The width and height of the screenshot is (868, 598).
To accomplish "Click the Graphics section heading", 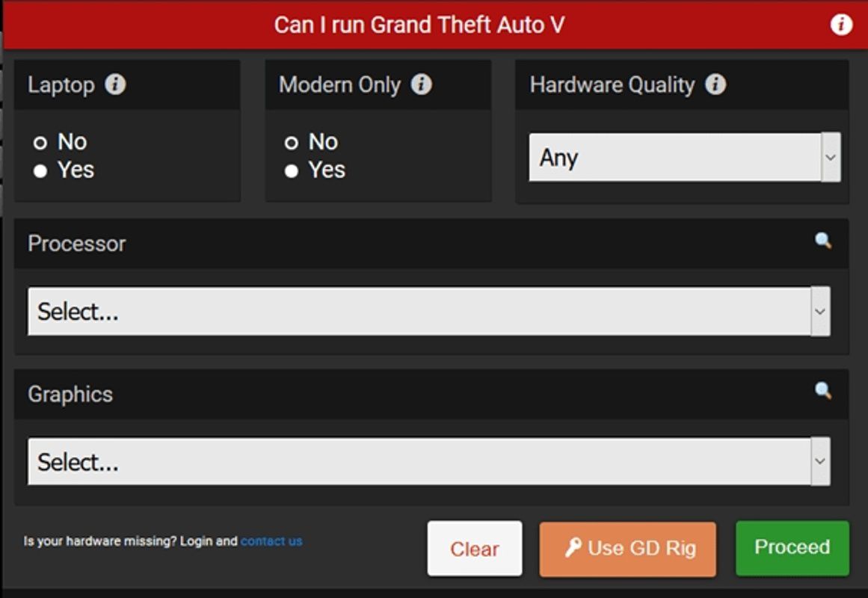I will [70, 394].
